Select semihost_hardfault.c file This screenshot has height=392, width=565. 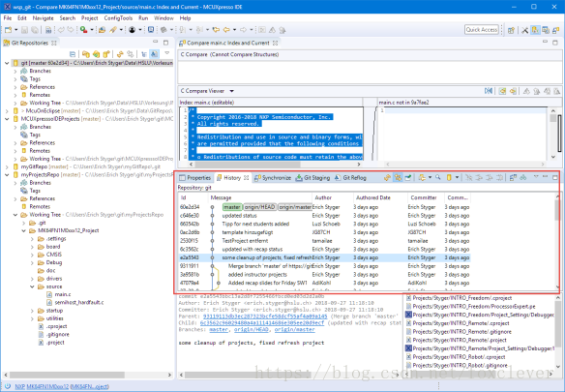74,303
